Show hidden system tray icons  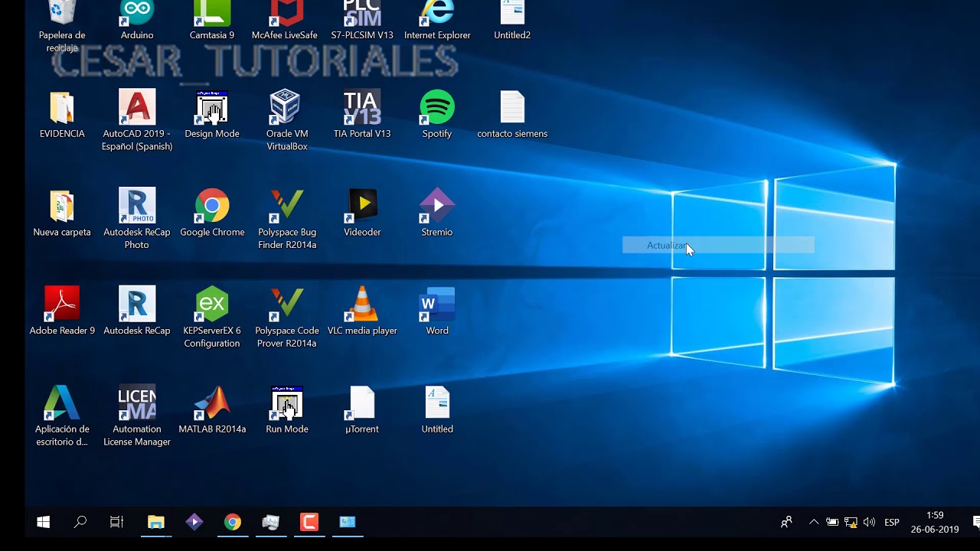(x=814, y=522)
